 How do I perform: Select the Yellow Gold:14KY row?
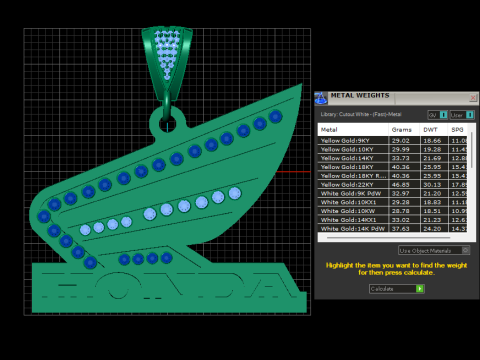[x=393, y=158]
